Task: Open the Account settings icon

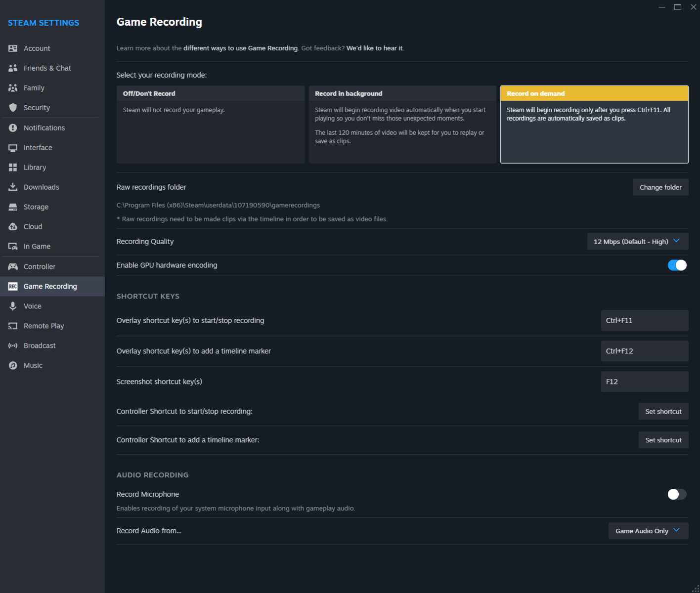Action: [13, 48]
